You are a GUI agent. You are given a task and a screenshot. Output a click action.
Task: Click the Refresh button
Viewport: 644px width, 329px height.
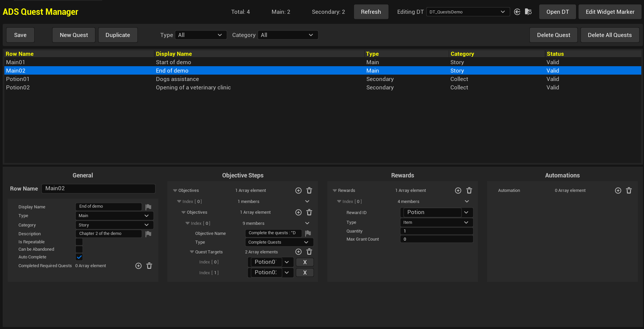(x=371, y=12)
